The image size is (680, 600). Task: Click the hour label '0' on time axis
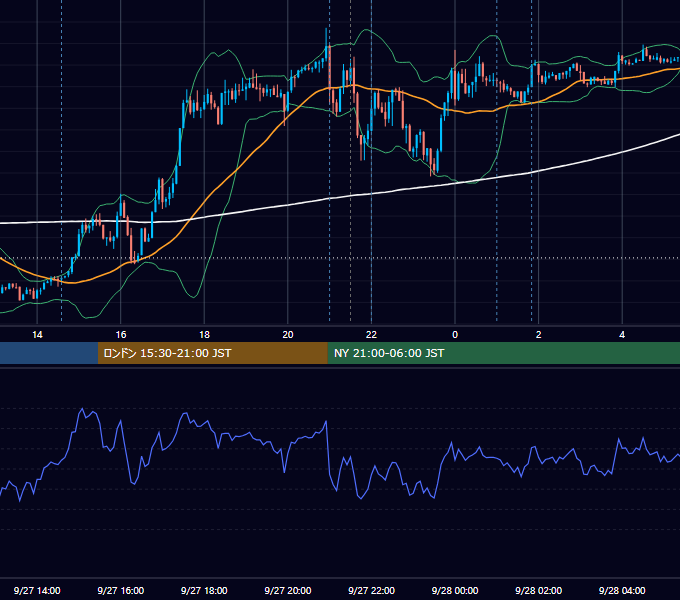[455, 335]
